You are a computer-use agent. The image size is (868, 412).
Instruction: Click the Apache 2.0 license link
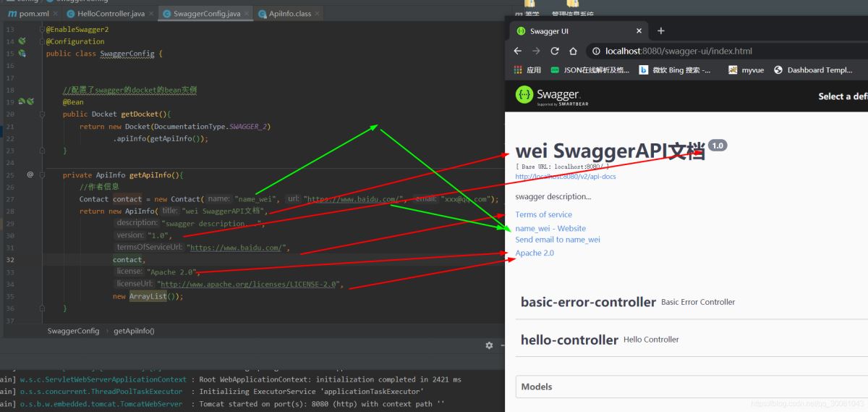(535, 253)
